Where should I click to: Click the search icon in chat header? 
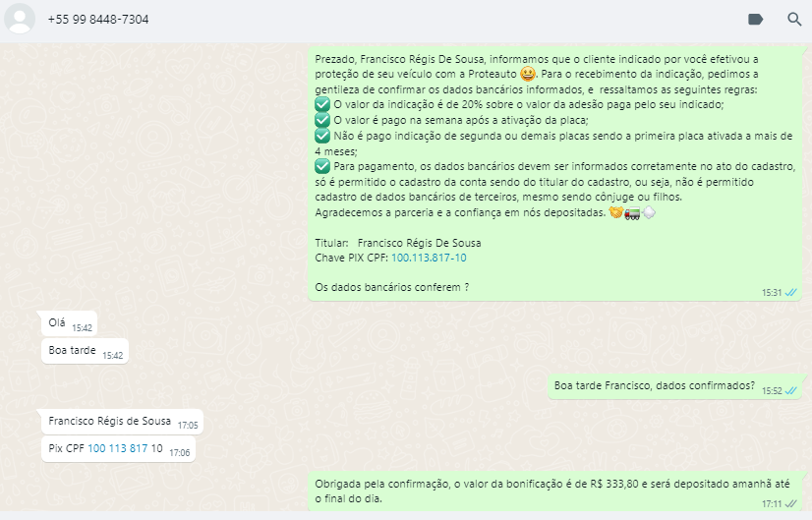click(x=794, y=19)
